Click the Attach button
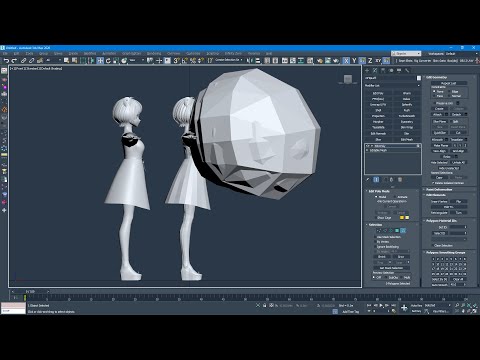 pos(437,114)
